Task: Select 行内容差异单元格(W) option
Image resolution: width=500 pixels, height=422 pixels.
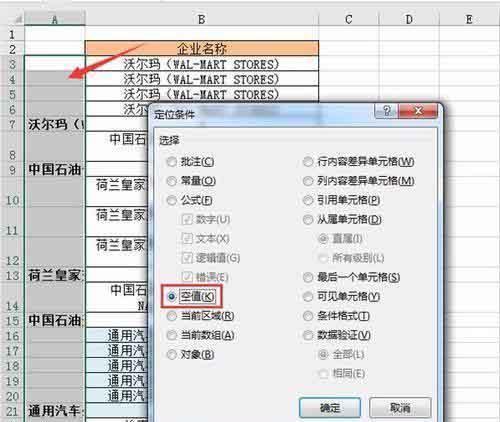Action: pyautogui.click(x=308, y=162)
